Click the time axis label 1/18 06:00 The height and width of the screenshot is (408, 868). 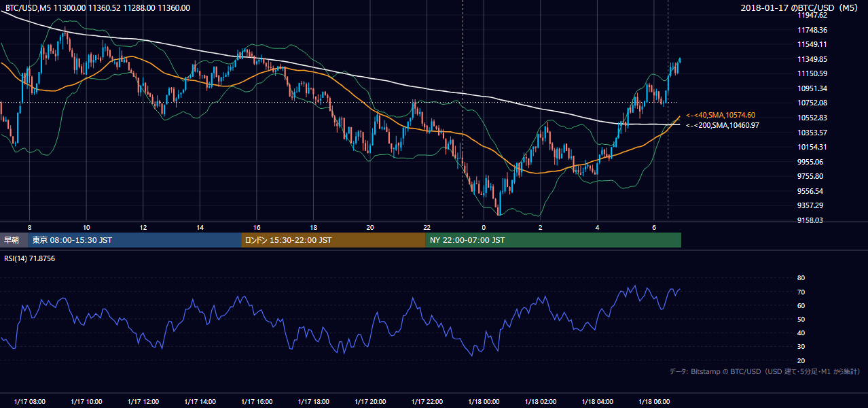click(x=654, y=402)
